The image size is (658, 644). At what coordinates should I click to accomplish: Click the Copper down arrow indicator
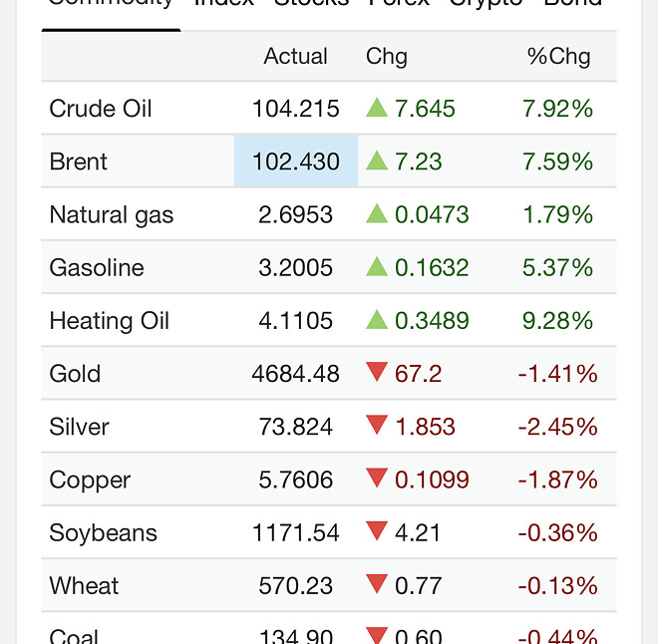coord(376,479)
